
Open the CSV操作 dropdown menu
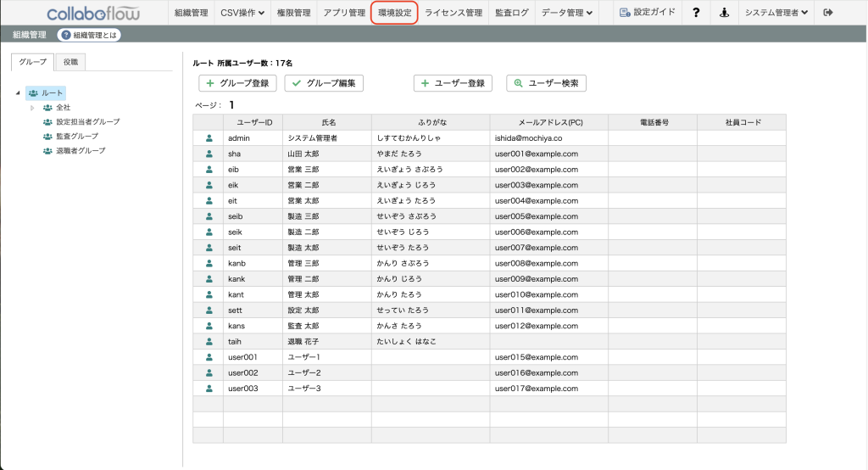pyautogui.click(x=242, y=13)
